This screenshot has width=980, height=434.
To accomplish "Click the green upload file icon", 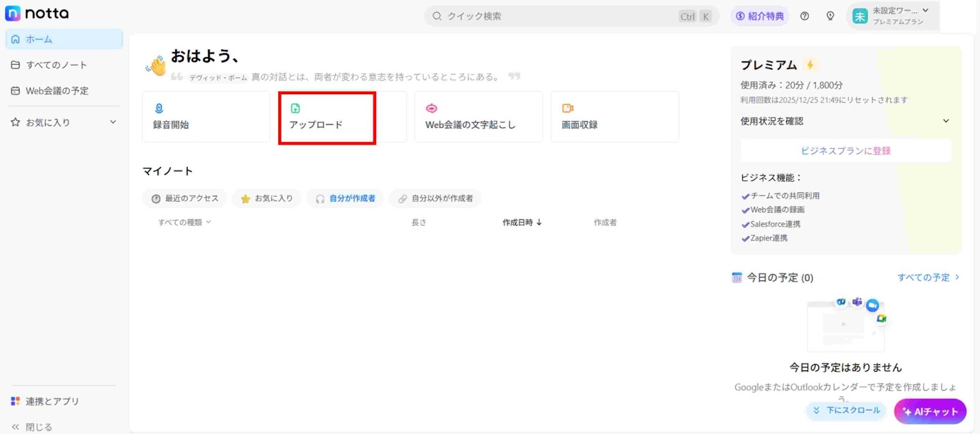I will (x=295, y=108).
